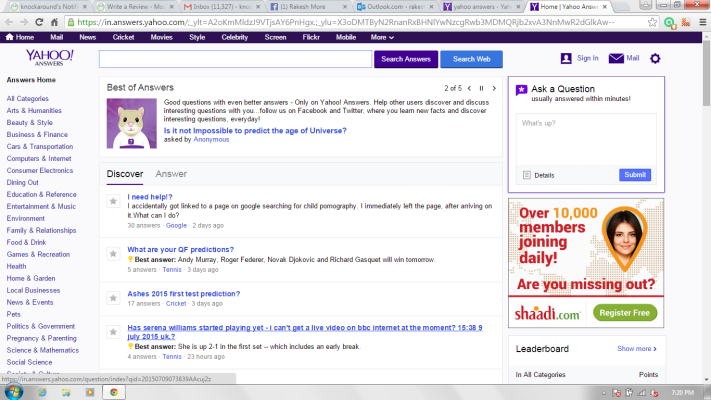Open the settings gear icon
Image resolution: width=711 pixels, height=400 pixels.
[655, 59]
